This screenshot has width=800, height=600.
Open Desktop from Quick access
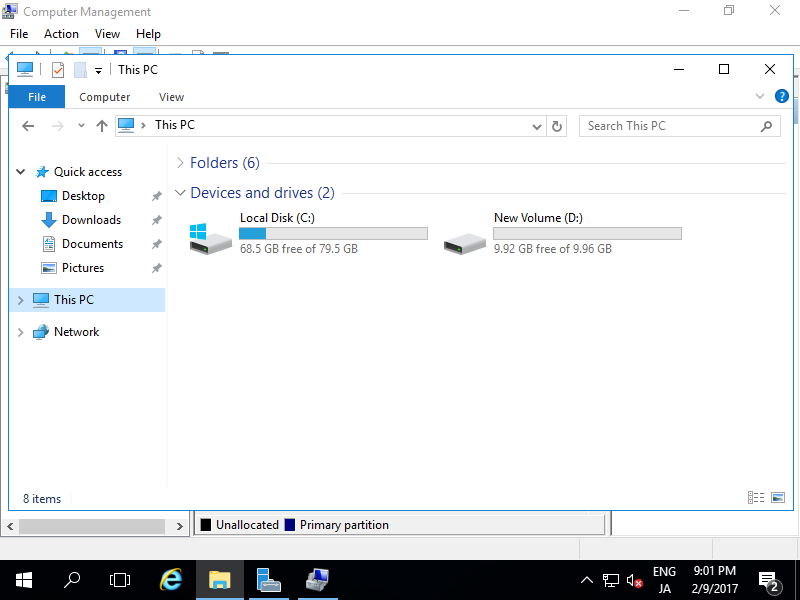pos(83,196)
